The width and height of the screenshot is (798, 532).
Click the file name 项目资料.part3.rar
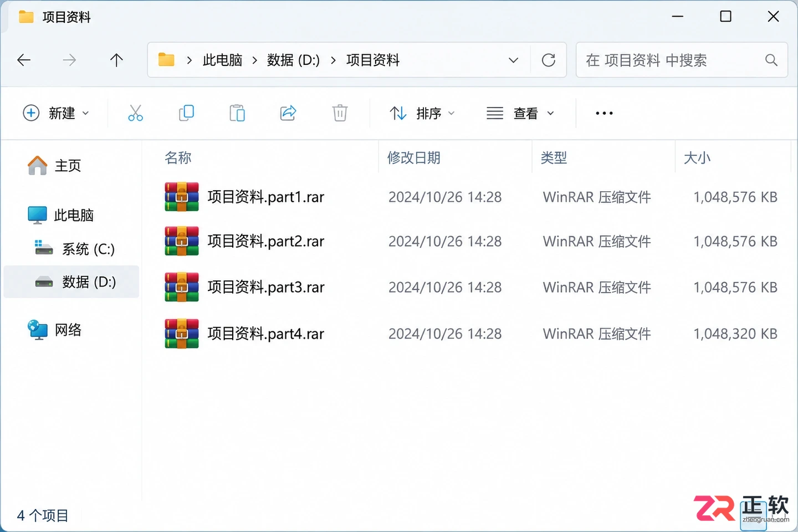point(266,287)
